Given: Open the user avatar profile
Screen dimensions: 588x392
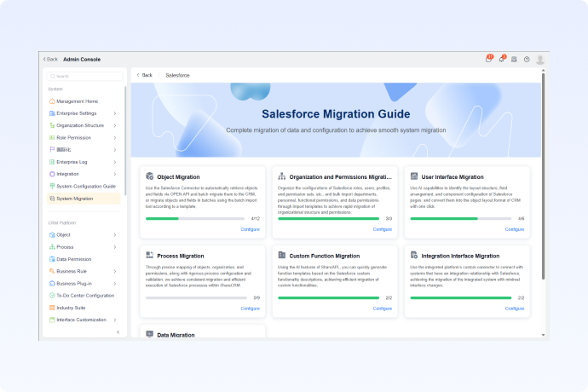Looking at the screenshot, I should 540,60.
